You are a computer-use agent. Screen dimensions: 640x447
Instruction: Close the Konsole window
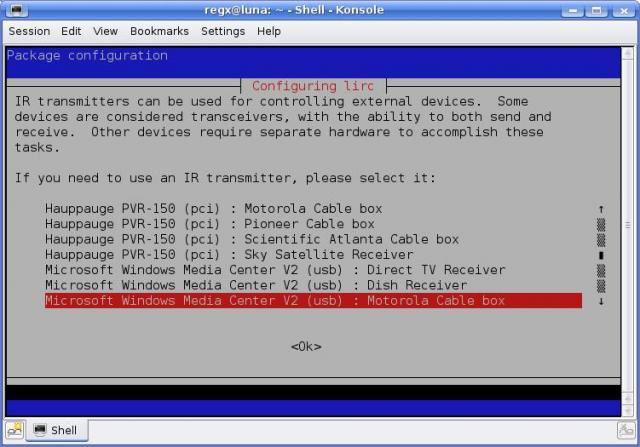tap(623, 10)
